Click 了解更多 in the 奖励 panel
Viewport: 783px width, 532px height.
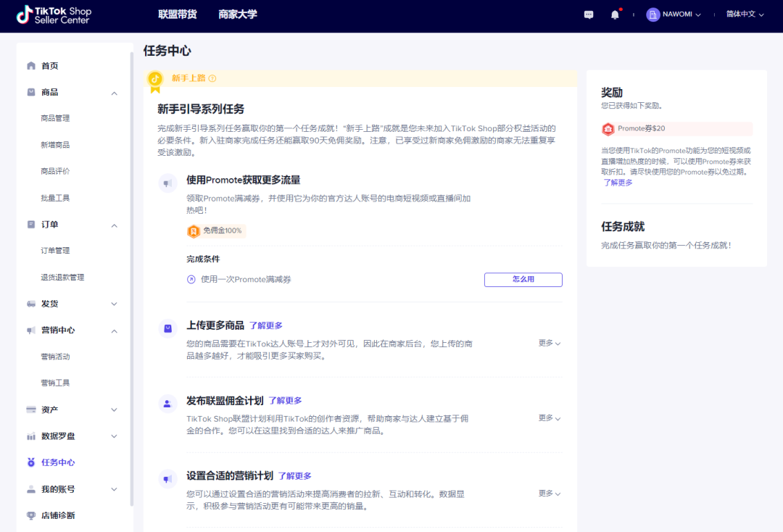[x=618, y=183]
